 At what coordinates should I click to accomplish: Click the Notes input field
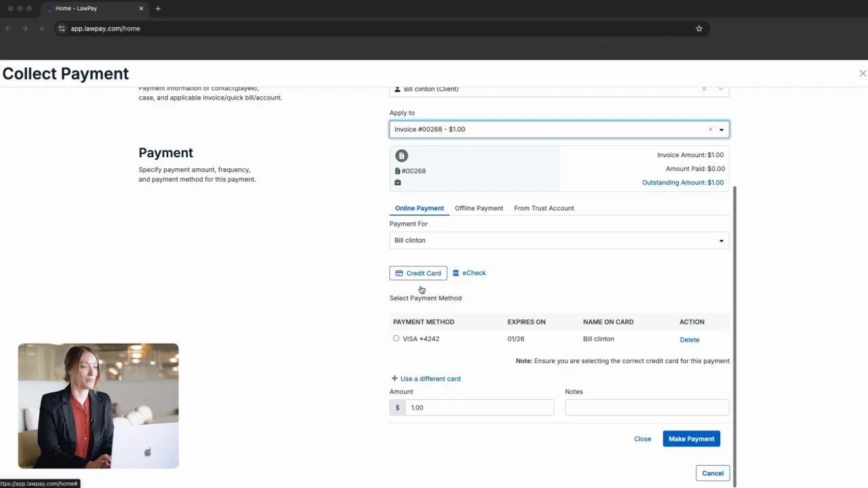(x=647, y=407)
